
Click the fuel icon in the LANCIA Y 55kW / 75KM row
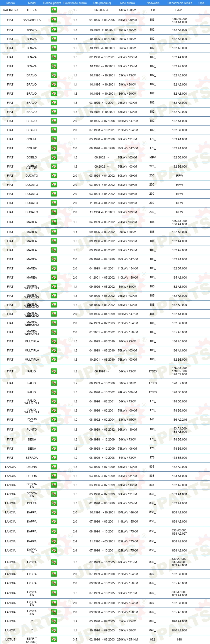[x=54, y=621]
